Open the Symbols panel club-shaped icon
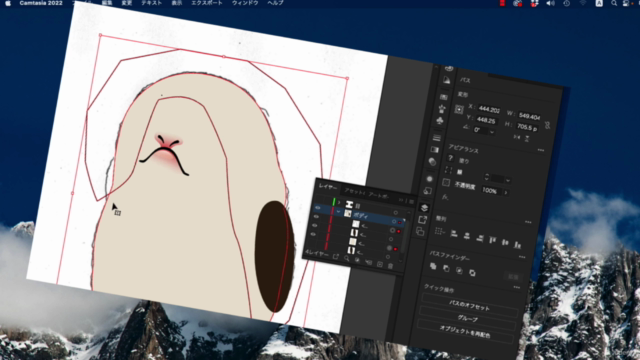640x360 pixels. 440,120
